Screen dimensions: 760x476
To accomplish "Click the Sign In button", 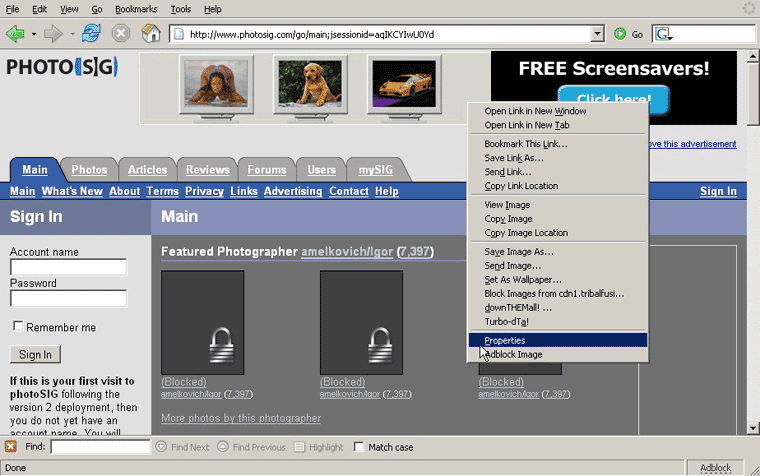I will (x=35, y=354).
